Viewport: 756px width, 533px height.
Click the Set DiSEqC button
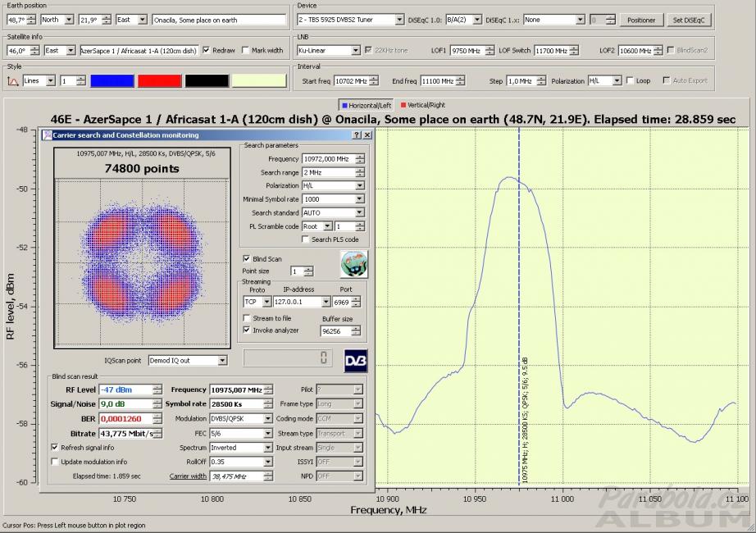689,20
